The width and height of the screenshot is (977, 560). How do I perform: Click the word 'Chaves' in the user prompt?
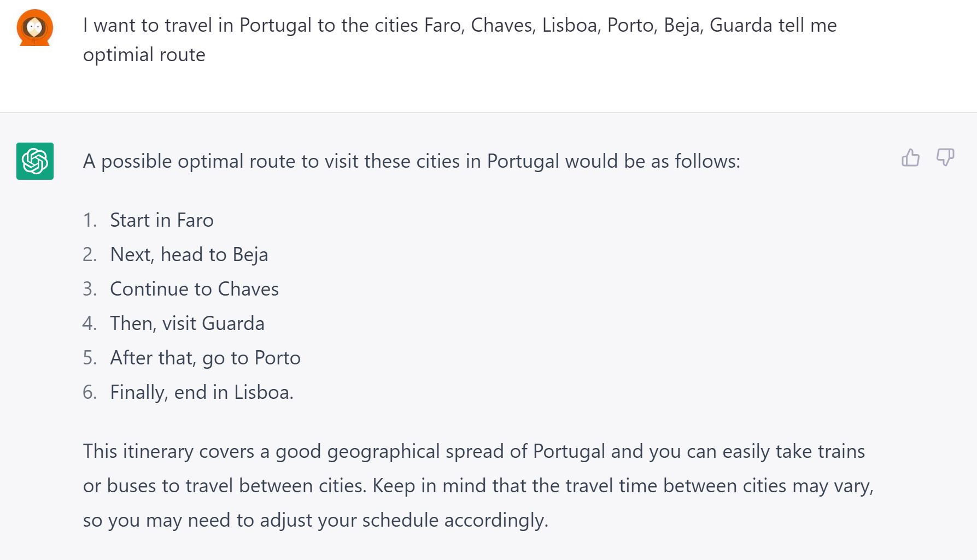[x=501, y=25]
